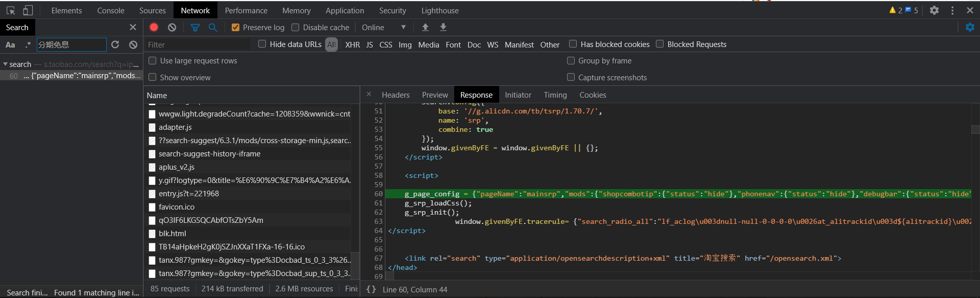Toggle match case Aa in search panel

pyautogui.click(x=10, y=45)
